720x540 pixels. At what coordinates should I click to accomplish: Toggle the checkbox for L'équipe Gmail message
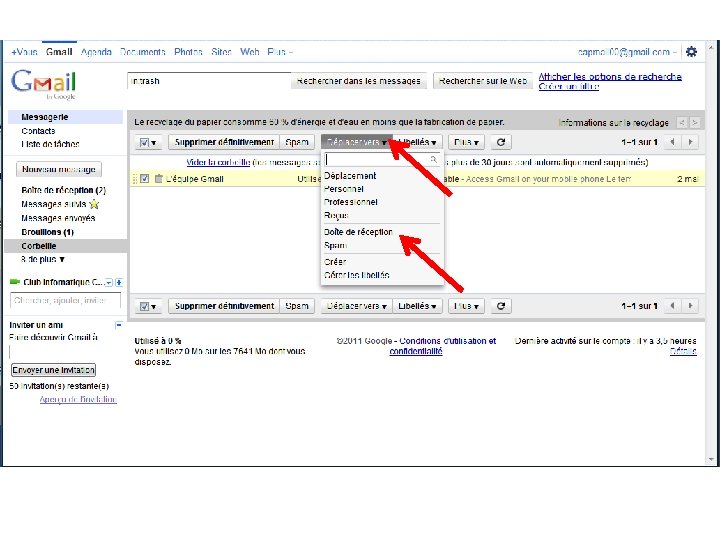coord(145,179)
